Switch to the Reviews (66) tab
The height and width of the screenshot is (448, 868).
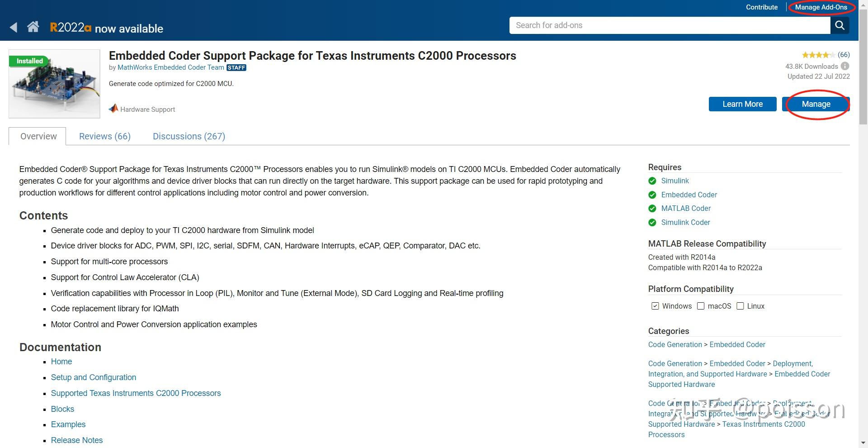[x=104, y=136]
